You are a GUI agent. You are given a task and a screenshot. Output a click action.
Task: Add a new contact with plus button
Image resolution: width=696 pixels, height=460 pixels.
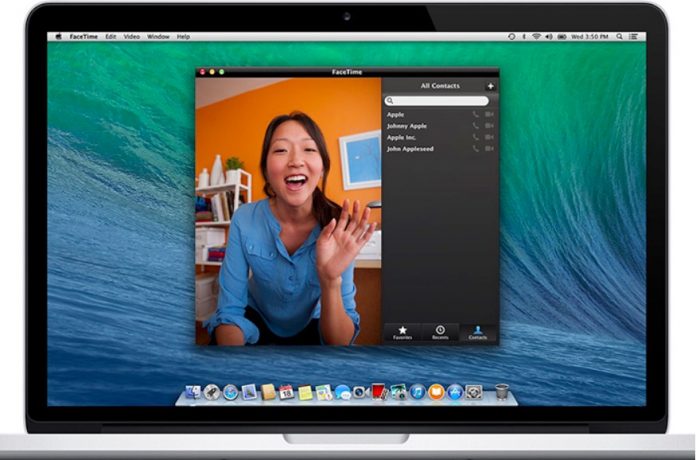(490, 86)
